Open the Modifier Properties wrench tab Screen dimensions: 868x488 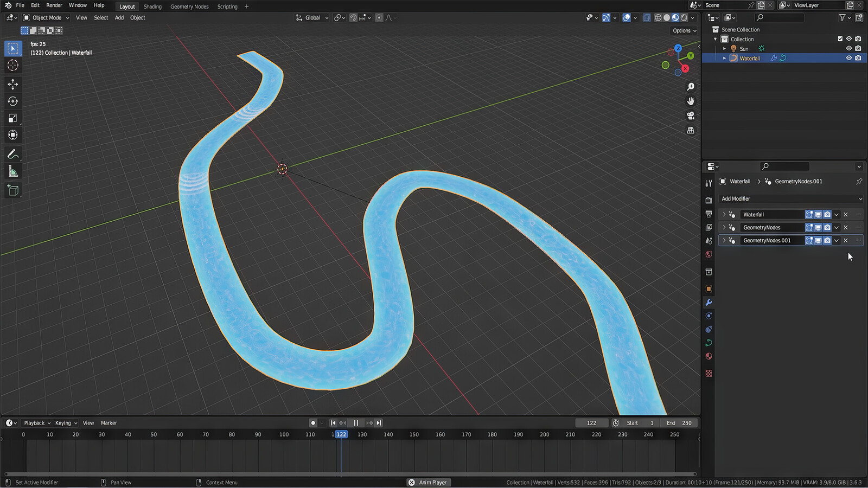click(709, 303)
